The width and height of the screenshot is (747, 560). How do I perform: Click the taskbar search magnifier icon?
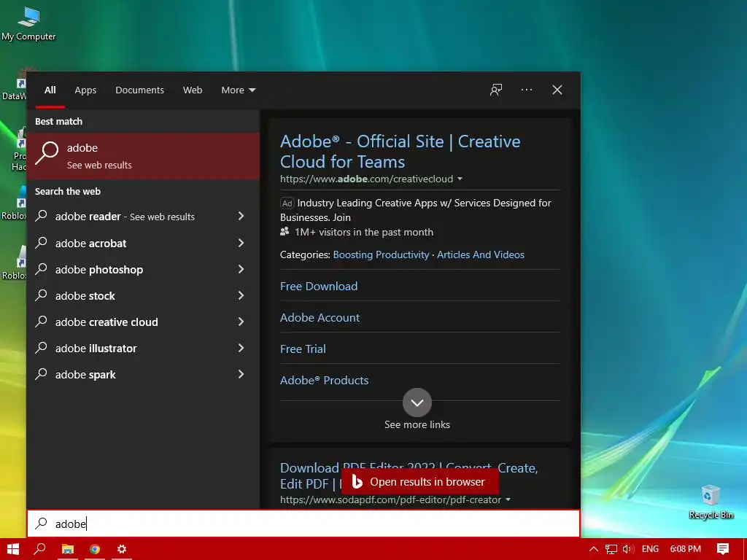[40, 549]
